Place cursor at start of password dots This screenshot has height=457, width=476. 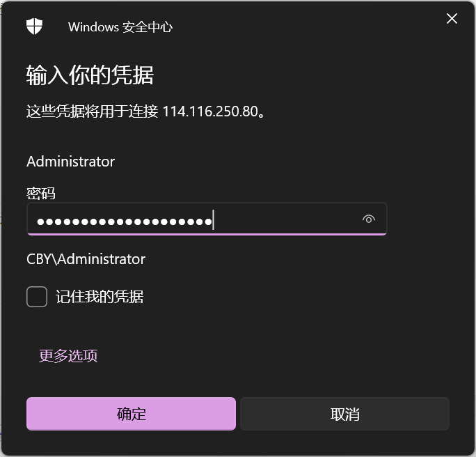coord(37,222)
